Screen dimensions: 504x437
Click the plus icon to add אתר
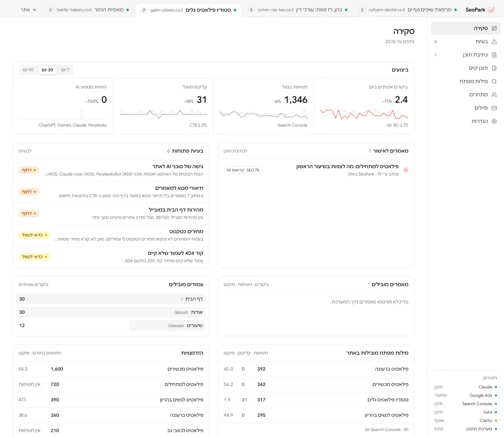coord(35,10)
